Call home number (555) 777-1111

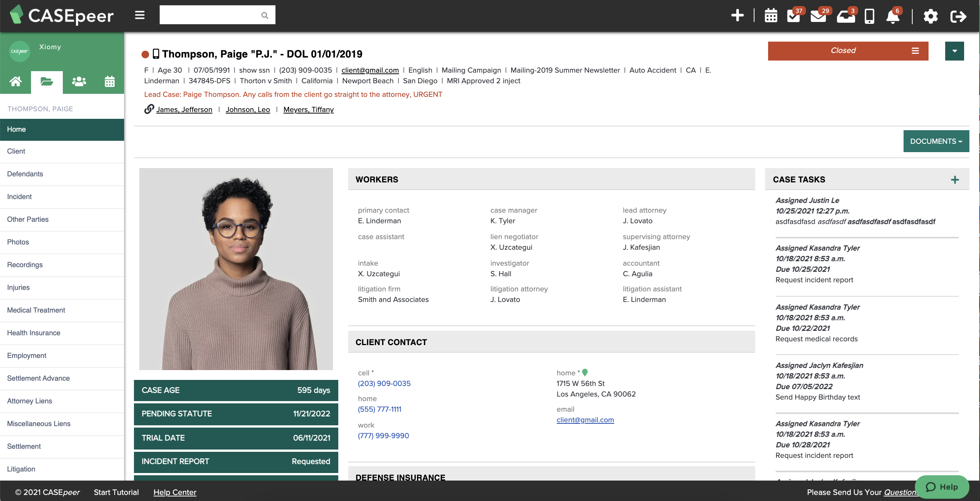(x=379, y=409)
